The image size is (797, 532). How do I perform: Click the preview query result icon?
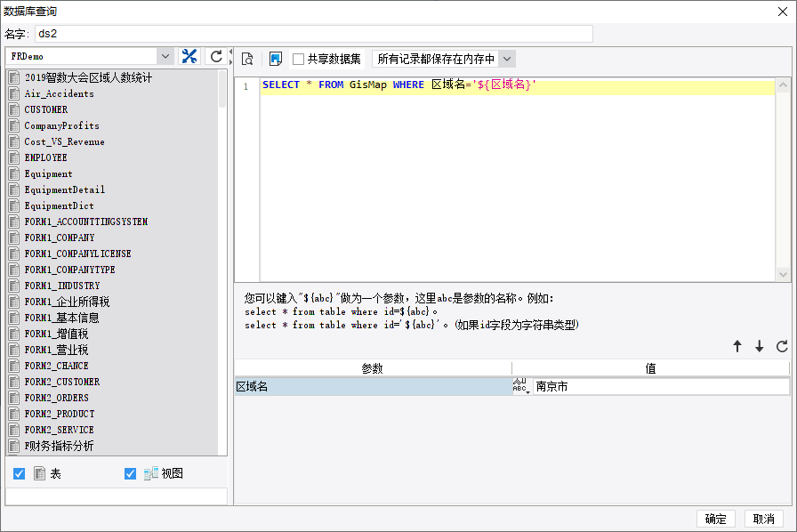pos(247,59)
